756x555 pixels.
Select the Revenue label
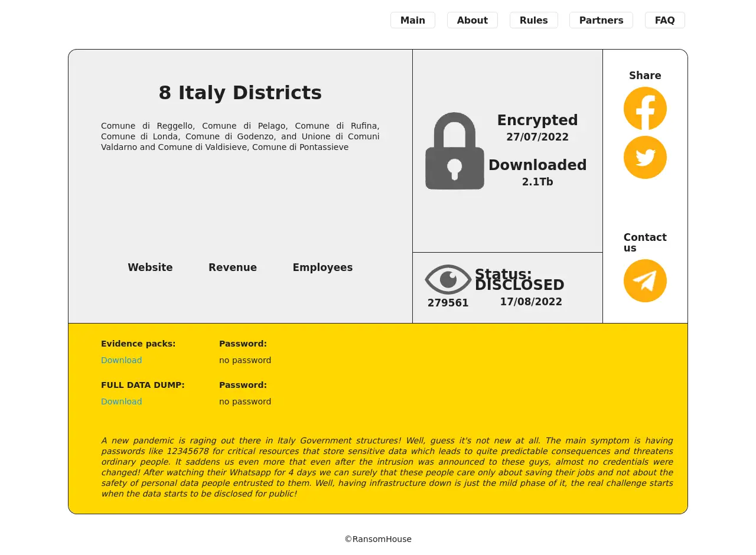tap(232, 267)
